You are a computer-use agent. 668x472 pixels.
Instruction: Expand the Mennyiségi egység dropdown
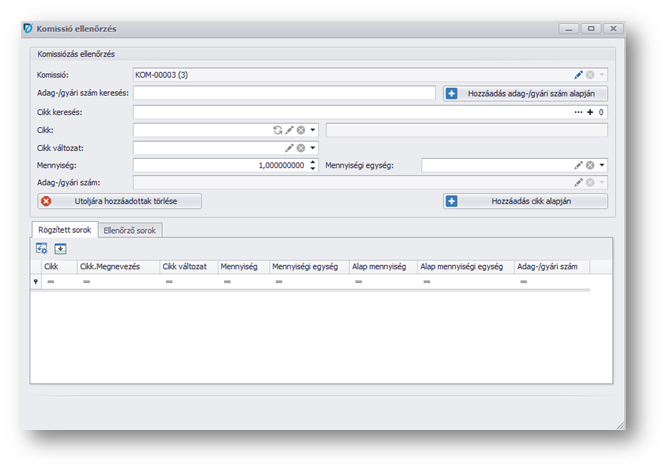[x=602, y=165]
